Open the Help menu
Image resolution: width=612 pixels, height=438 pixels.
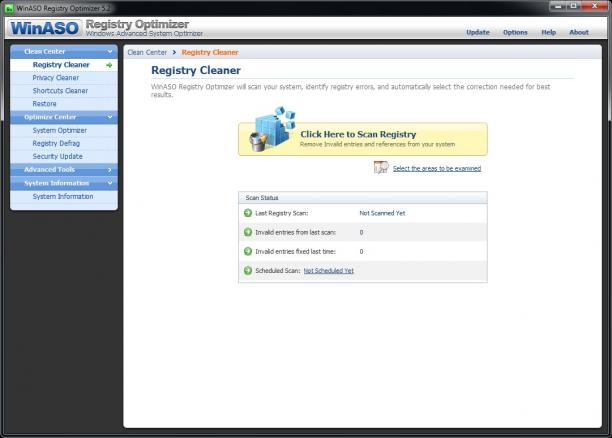coord(548,32)
